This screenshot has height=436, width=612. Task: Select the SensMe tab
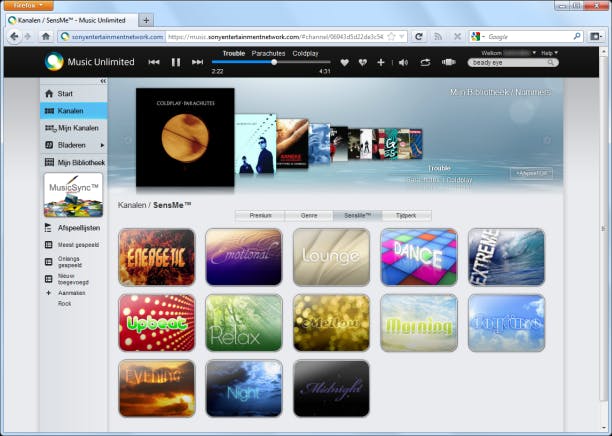[358, 215]
